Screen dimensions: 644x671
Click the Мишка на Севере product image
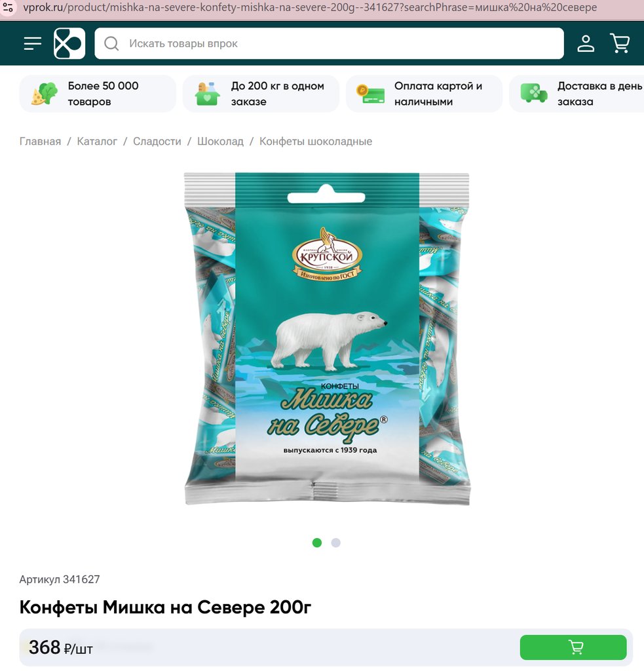(328, 339)
